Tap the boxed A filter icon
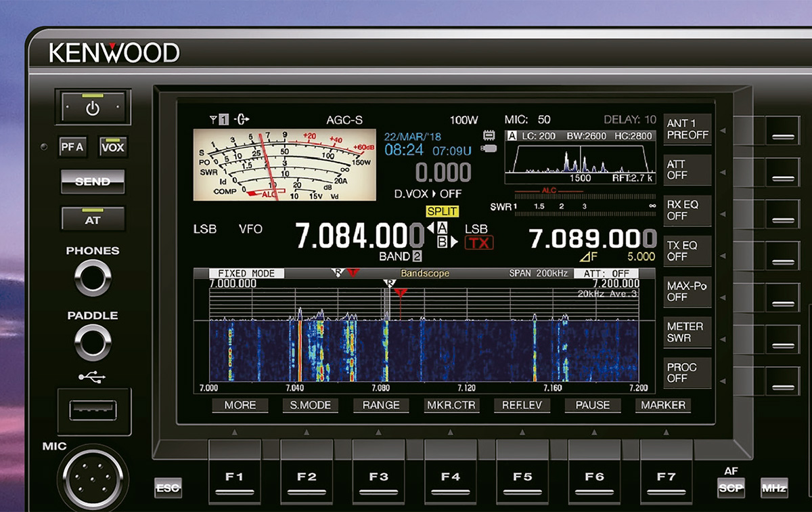This screenshot has width=812, height=512. tap(512, 136)
